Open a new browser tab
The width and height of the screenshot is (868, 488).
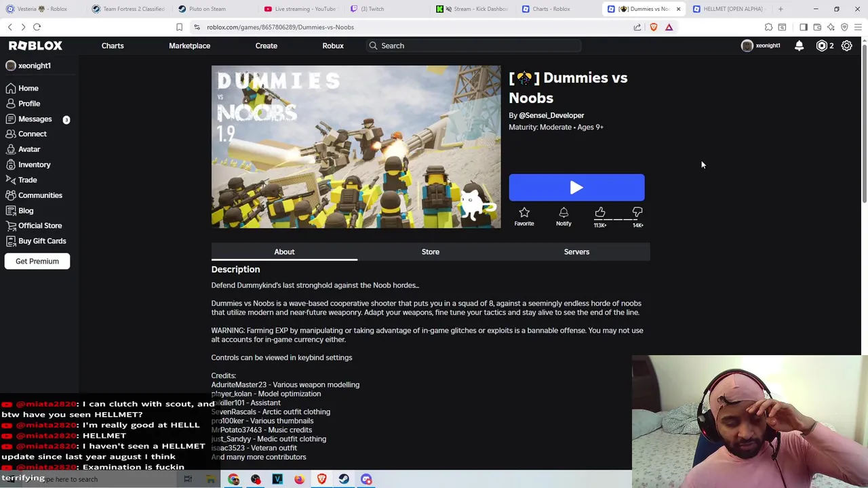781,9
